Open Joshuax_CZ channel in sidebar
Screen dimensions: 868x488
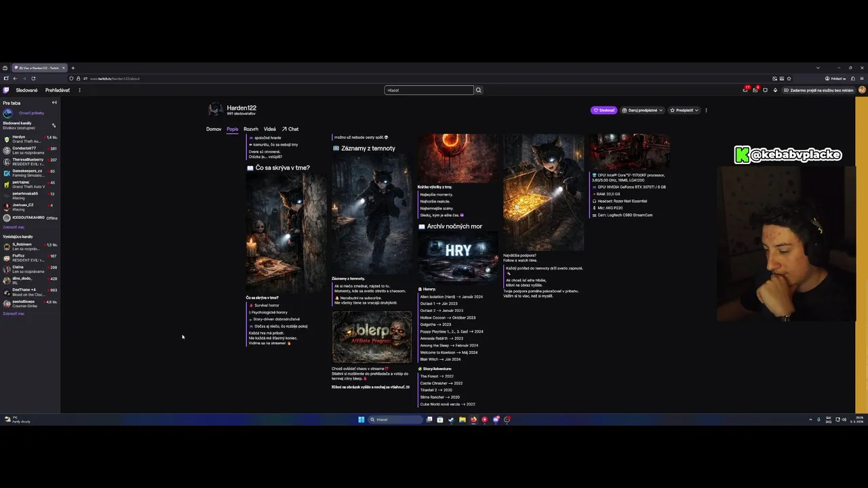(31, 207)
